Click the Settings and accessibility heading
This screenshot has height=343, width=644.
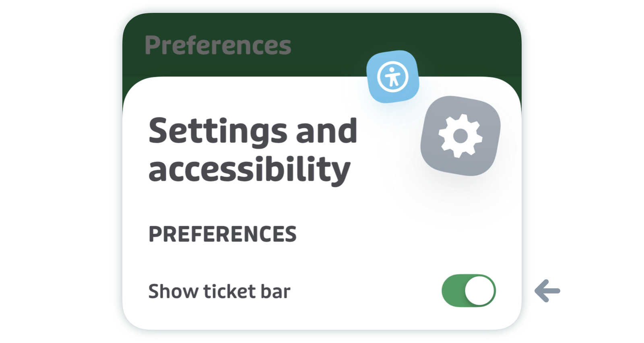click(x=253, y=150)
